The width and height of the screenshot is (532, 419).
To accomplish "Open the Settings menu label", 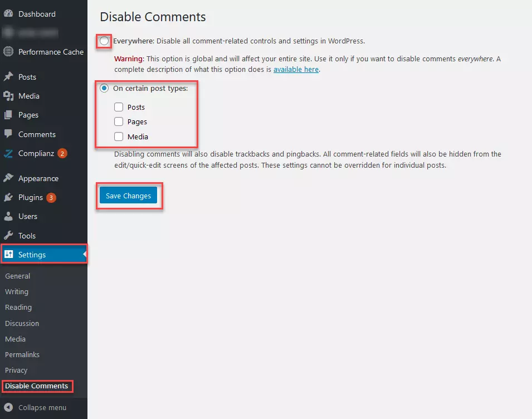I will (x=32, y=255).
